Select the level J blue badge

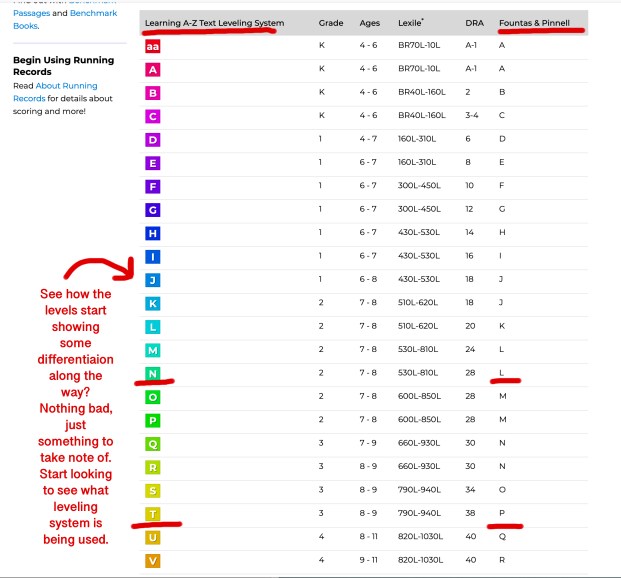pos(152,279)
